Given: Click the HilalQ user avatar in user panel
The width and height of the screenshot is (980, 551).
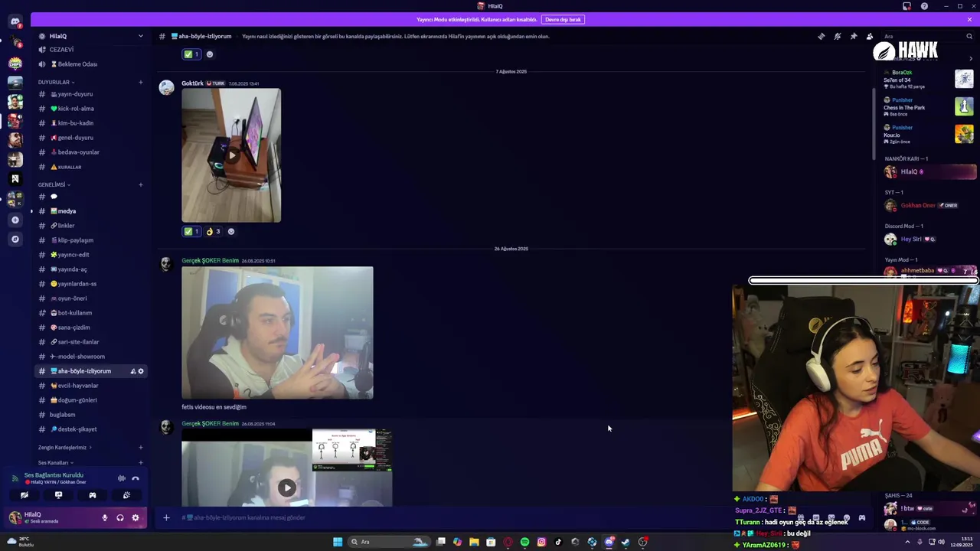Looking at the screenshot, I should (x=15, y=518).
